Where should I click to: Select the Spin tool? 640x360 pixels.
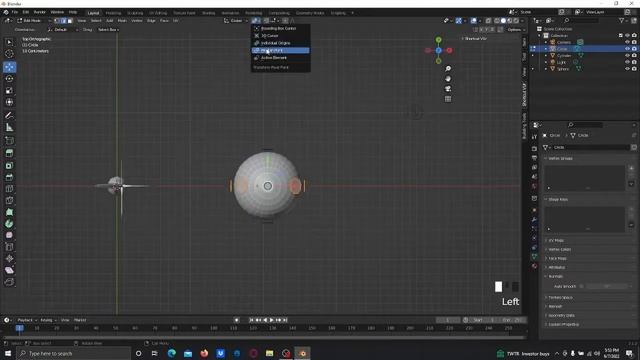coord(9,224)
